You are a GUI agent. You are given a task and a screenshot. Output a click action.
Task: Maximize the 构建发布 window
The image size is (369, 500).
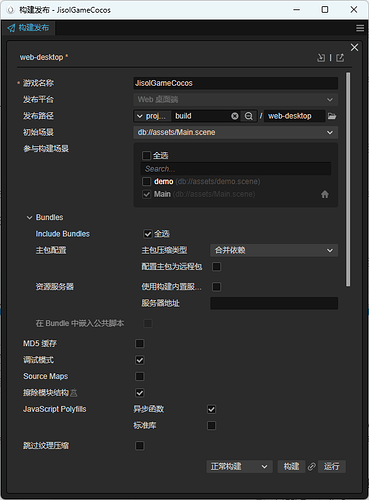(325, 10)
